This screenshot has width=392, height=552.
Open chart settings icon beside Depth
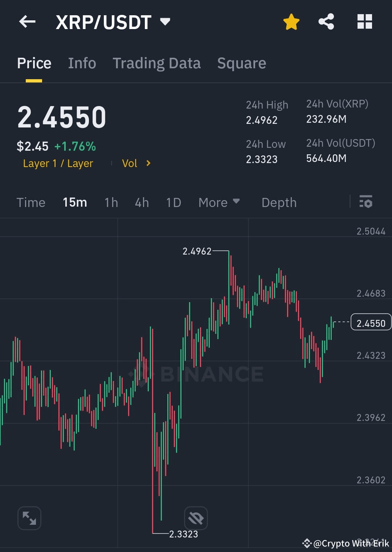366,202
